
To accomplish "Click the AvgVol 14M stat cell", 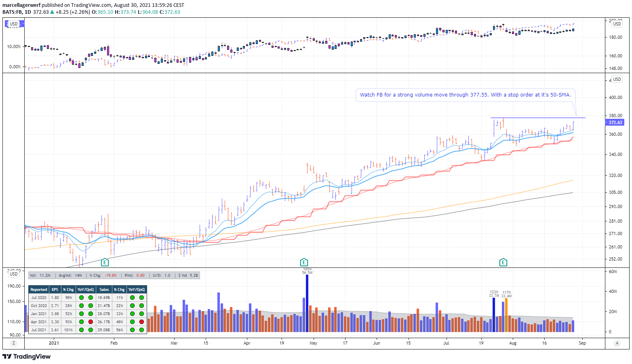I will (70, 275).
